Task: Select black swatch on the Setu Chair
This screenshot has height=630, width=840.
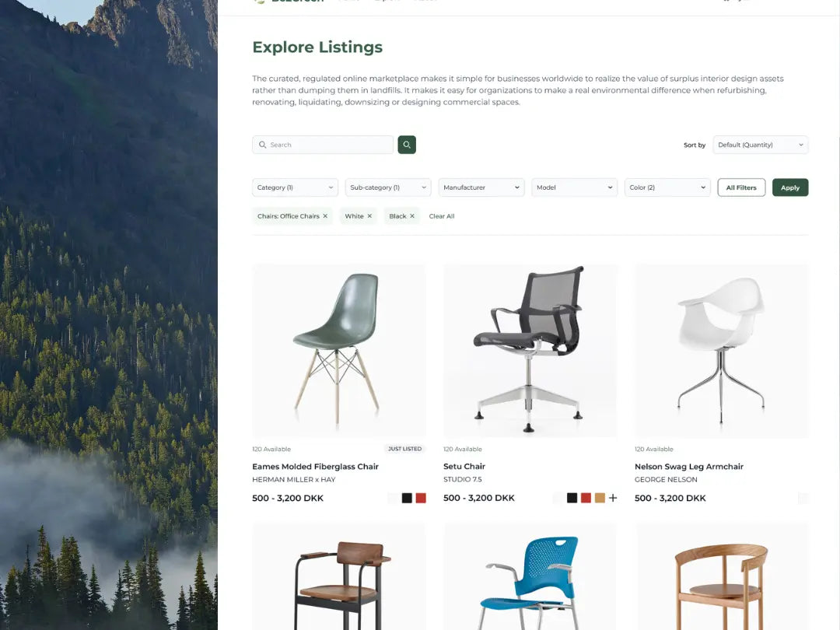Action: 572,498
